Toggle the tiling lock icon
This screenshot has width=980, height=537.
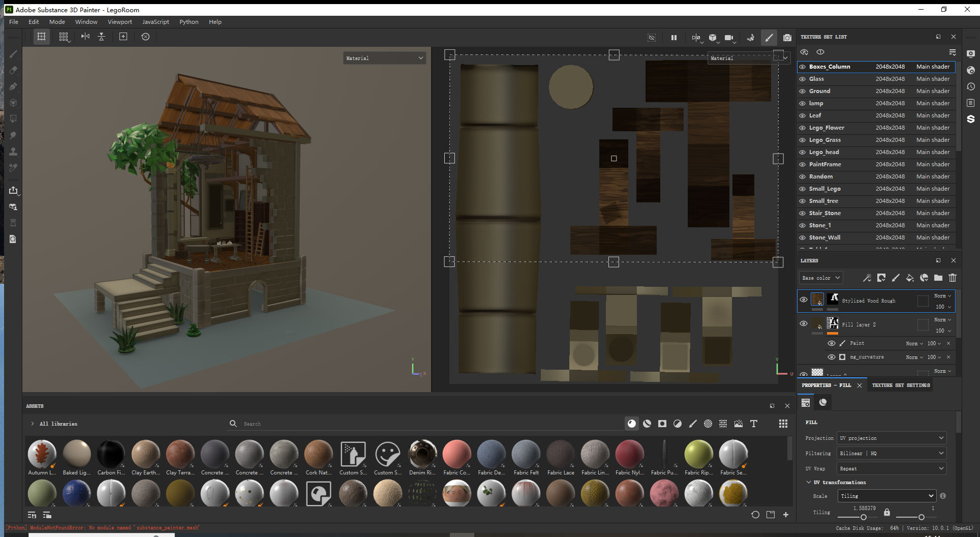(x=887, y=512)
